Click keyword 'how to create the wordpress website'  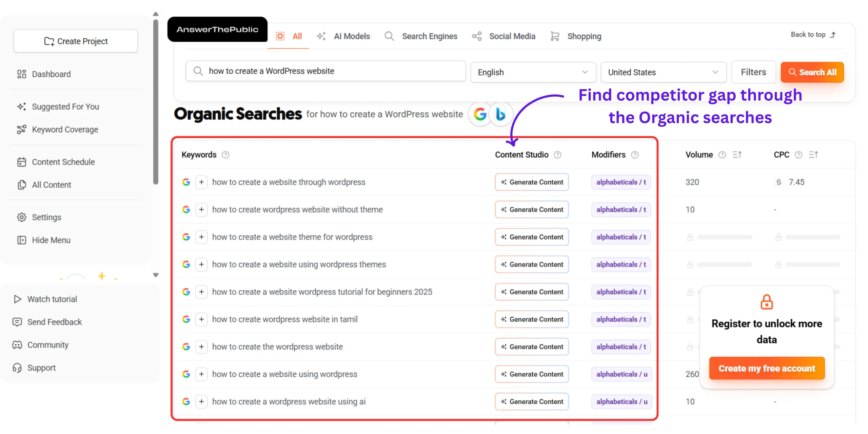tap(277, 347)
